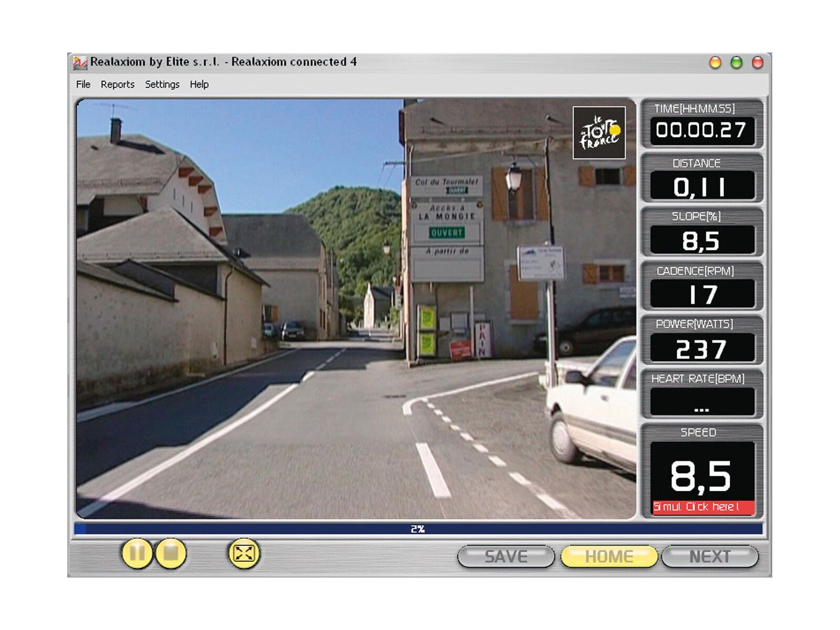Viewport: 840px width, 630px height.
Task: Advance with the NEXT button
Action: (x=710, y=555)
